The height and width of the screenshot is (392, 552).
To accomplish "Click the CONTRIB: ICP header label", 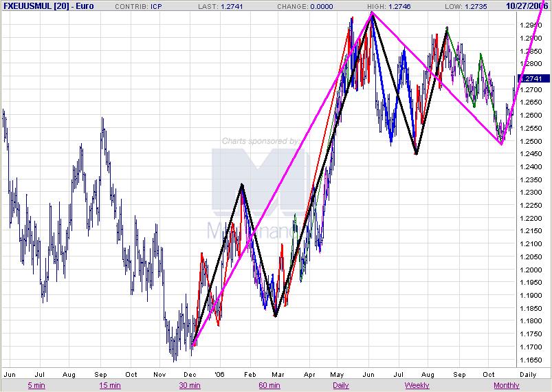I will pos(138,6).
